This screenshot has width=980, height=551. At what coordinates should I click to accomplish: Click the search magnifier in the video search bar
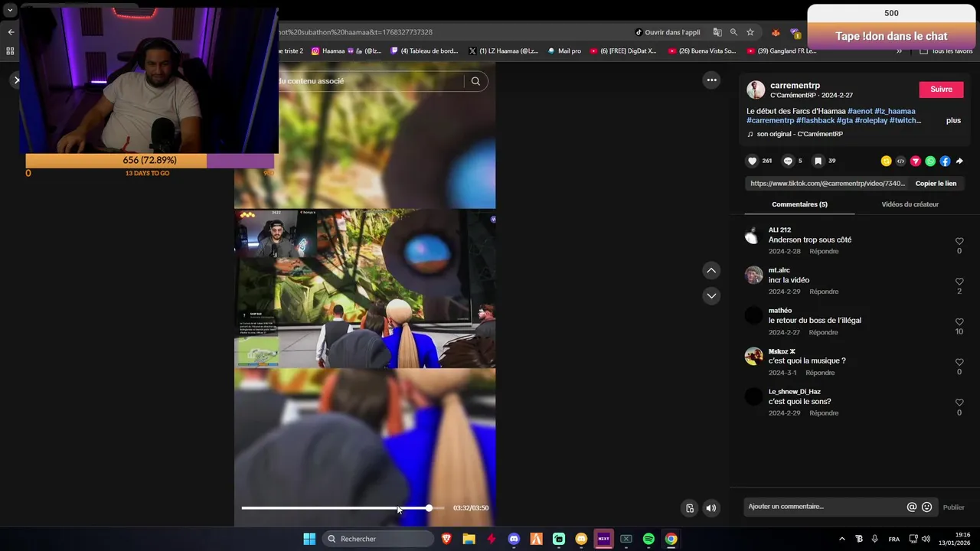click(x=475, y=81)
